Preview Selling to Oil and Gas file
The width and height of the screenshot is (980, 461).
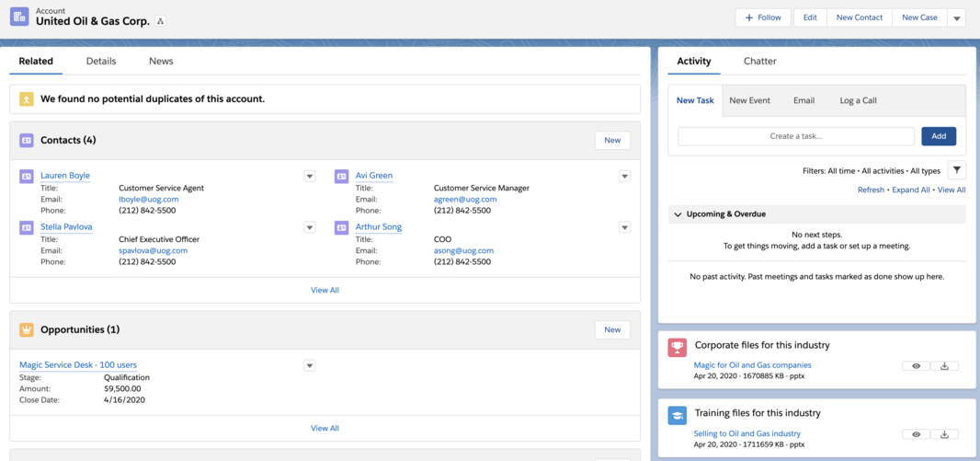pyautogui.click(x=916, y=434)
